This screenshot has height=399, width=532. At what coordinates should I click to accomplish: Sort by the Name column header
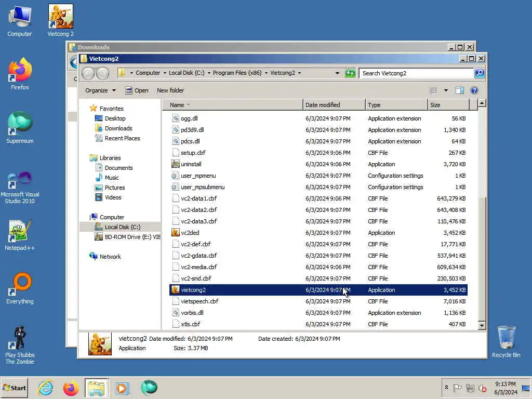tap(232, 105)
